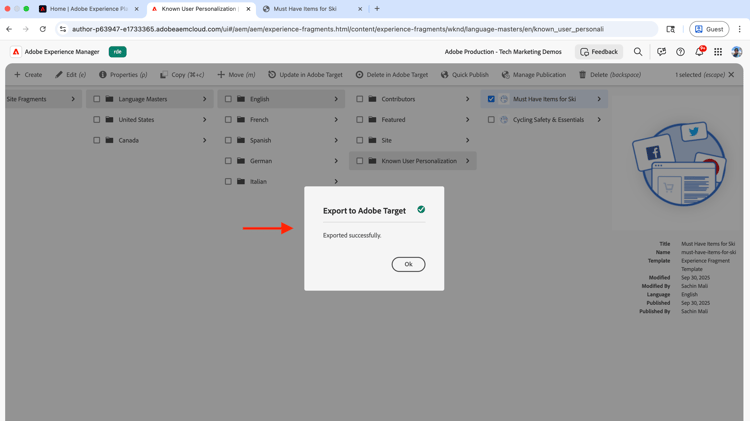The height and width of the screenshot is (421, 750).
Task: Expand Known User Personalization chevron
Action: [468, 161]
